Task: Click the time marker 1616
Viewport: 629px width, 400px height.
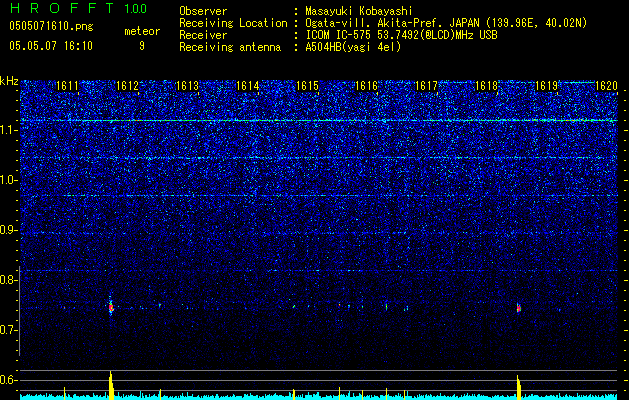Action: [x=367, y=86]
